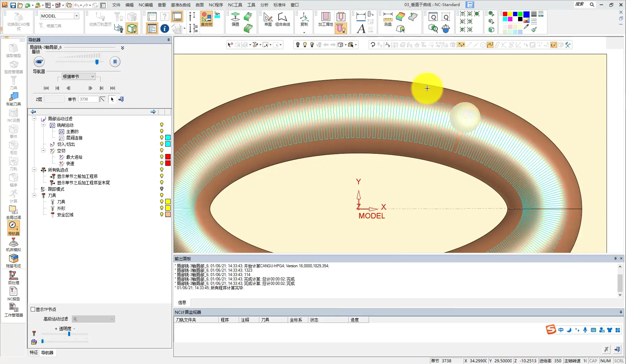Image resolution: width=626 pixels, height=364 pixels.
Task: Open the NC程序 menu
Action: pyautogui.click(x=216, y=5)
